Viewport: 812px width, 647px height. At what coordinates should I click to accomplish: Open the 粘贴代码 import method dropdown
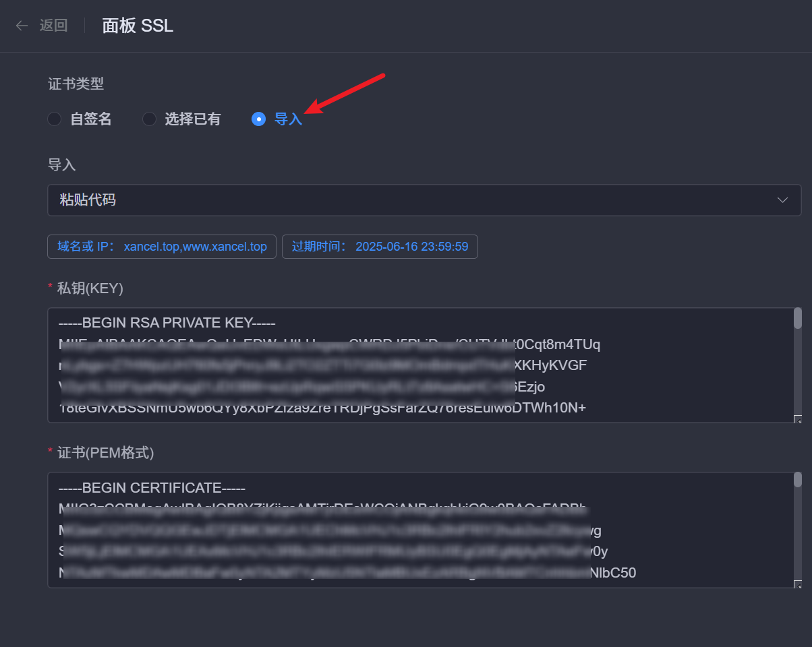pyautogui.click(x=405, y=200)
